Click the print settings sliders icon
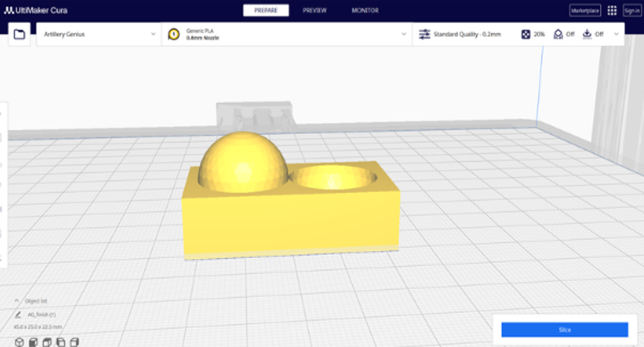This screenshot has height=347, width=644. 424,34
